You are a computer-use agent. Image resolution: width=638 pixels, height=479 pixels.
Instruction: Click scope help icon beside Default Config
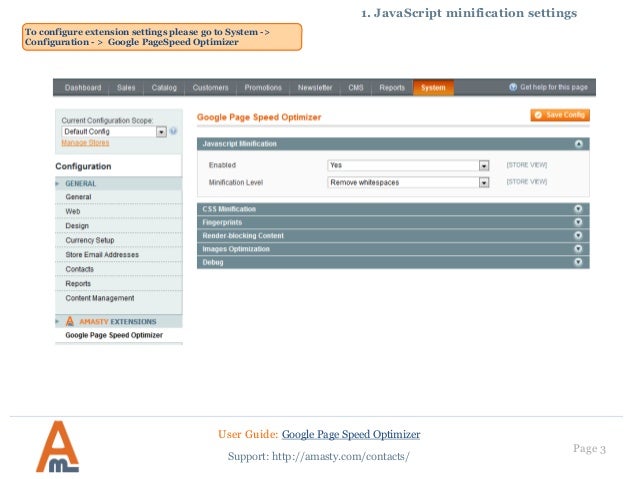pos(173,131)
